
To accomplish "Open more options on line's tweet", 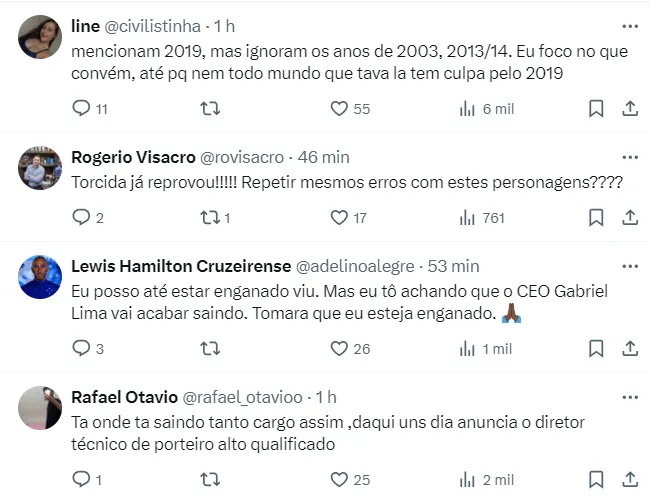I will (x=629, y=26).
